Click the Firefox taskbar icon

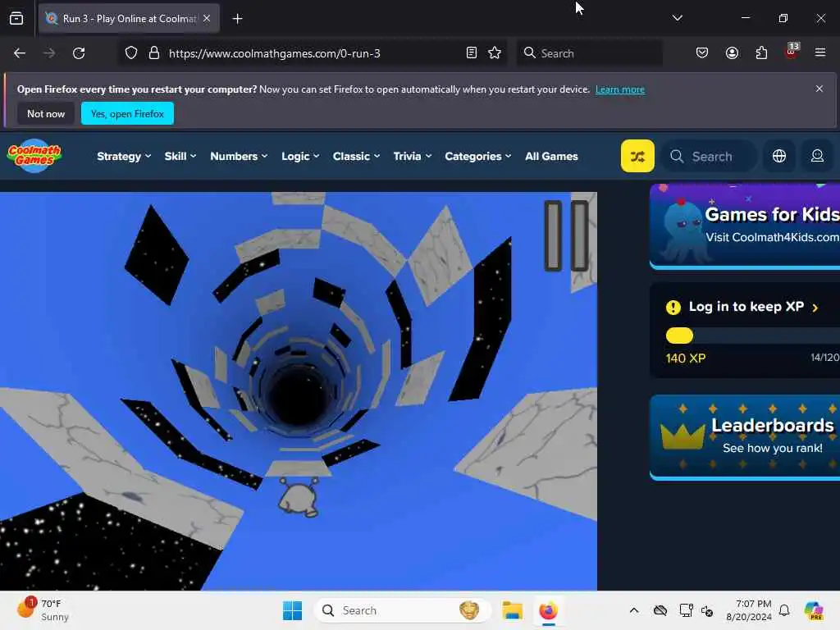[548, 610]
